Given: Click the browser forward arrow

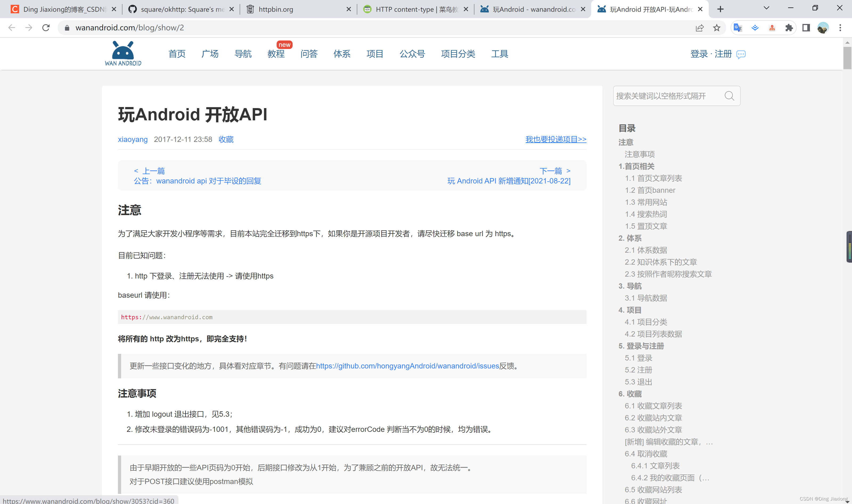Looking at the screenshot, I should 29,28.
